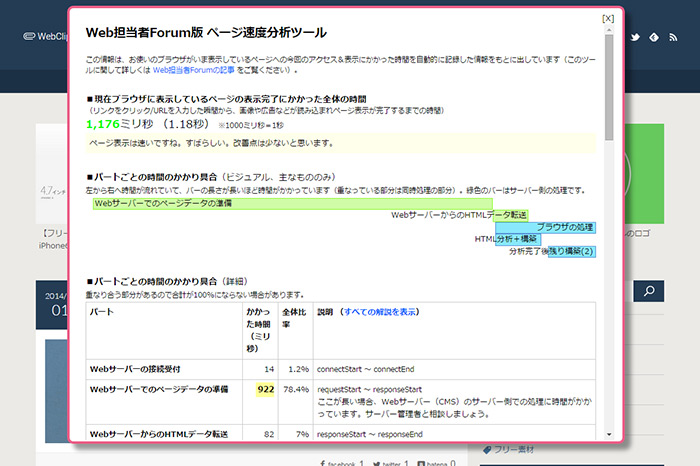The width and height of the screenshot is (700, 466).
Task: Click the dialog vertical scrollbar thumb
Action: point(609,87)
